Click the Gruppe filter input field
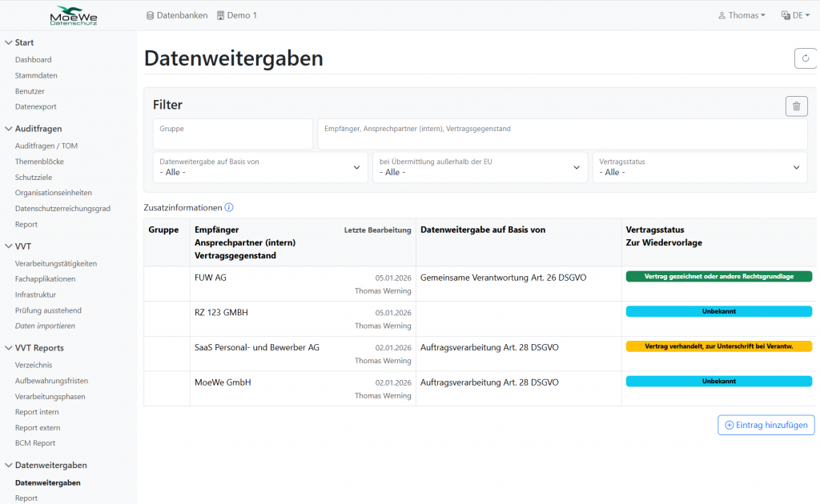The width and height of the screenshot is (820, 504). (x=232, y=134)
